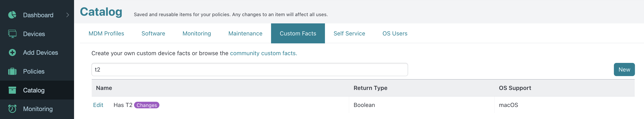
Task: Open the Monitoring catalog tab
Action: pyautogui.click(x=197, y=34)
